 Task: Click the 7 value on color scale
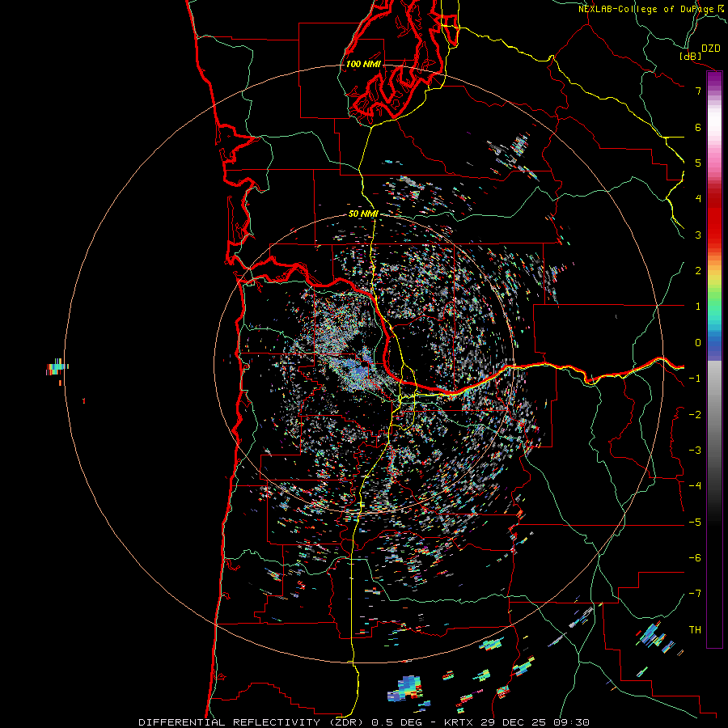(698, 91)
